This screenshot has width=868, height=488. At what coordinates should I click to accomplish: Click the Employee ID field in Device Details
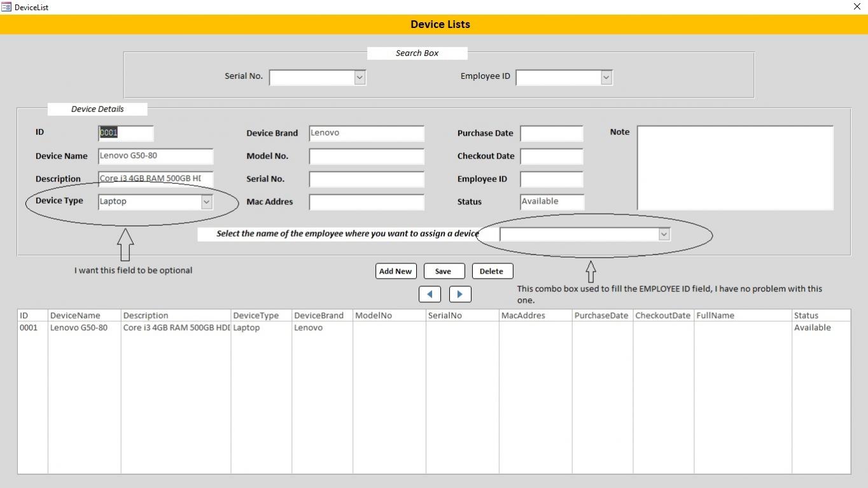(552, 179)
